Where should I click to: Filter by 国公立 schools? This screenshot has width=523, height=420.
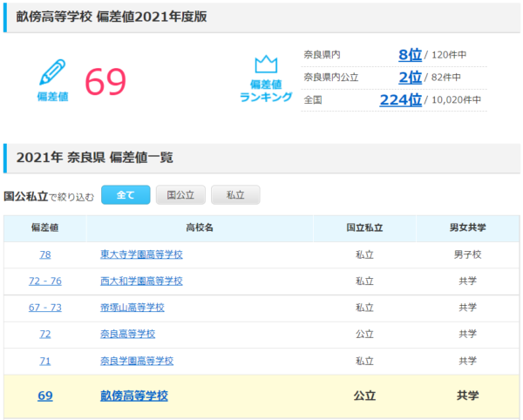coord(180,194)
